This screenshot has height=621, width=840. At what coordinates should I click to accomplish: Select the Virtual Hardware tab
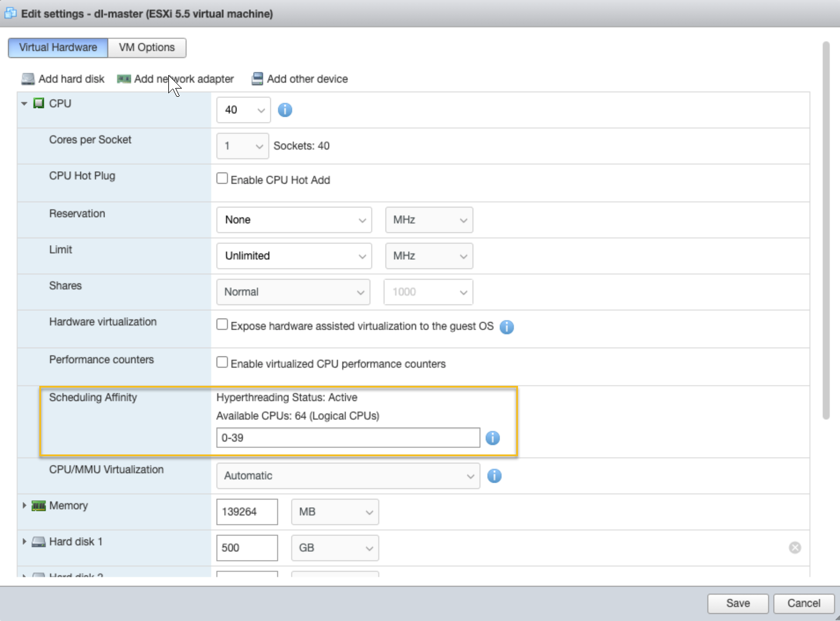point(58,47)
